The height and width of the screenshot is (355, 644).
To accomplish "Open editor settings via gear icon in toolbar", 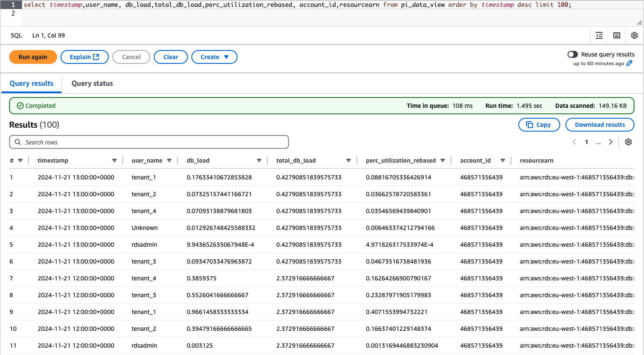I will point(634,35).
